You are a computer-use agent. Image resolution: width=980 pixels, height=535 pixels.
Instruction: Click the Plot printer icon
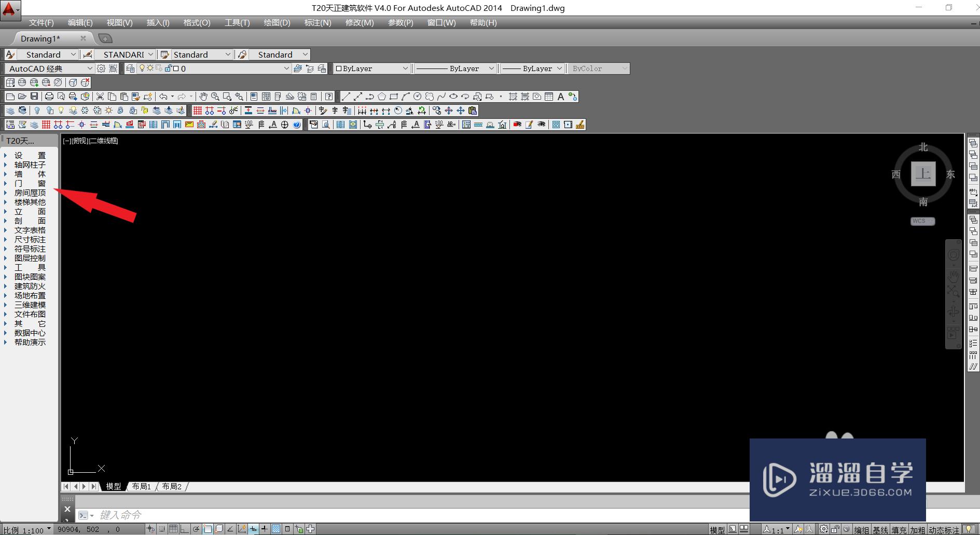click(x=49, y=97)
